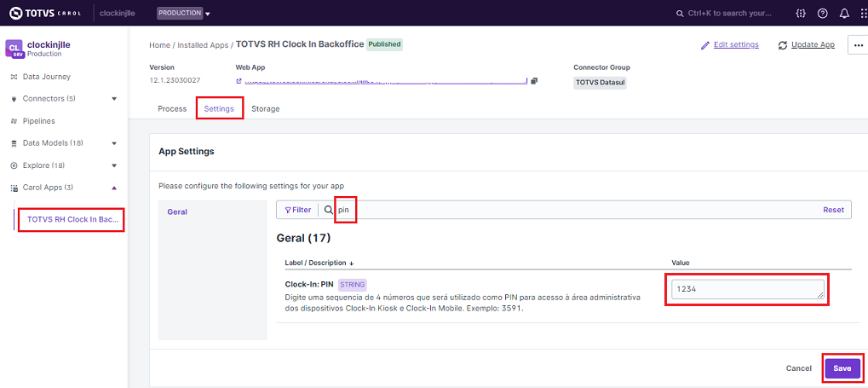Image resolution: width=868 pixels, height=388 pixels.
Task: Sort by Label / Description column
Action: 319,263
